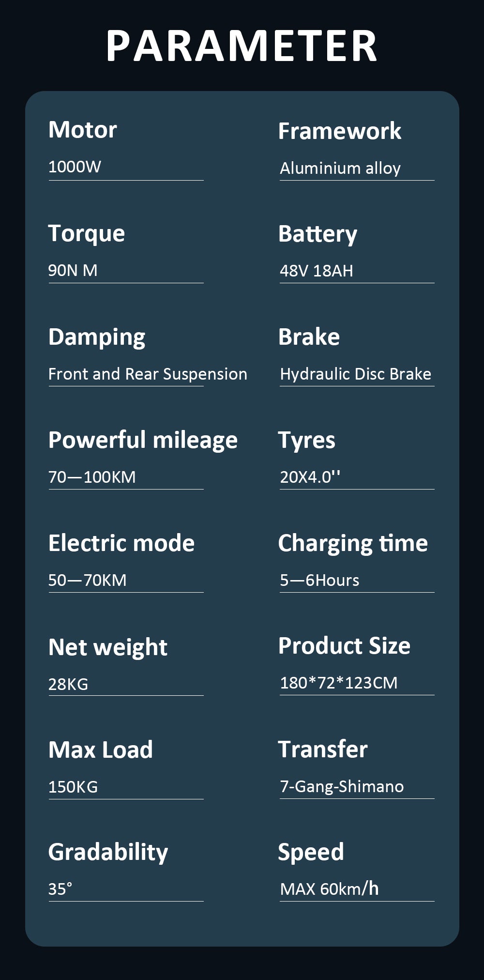Image resolution: width=484 pixels, height=980 pixels.
Task: Click the Gradability heading
Action: point(108,852)
